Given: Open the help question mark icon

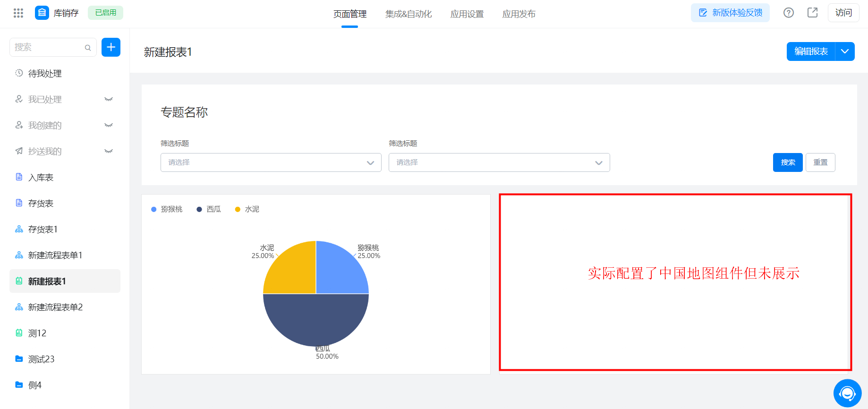Looking at the screenshot, I should click(789, 13).
